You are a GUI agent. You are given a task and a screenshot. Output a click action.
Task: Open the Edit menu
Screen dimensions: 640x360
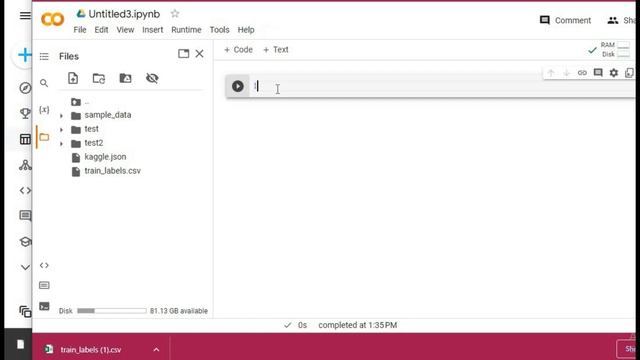click(x=101, y=30)
